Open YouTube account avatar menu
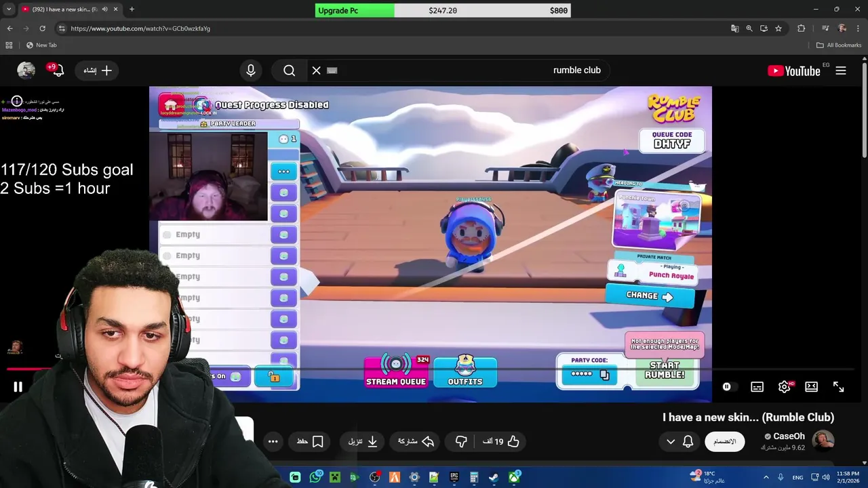868x488 pixels. [x=26, y=70]
